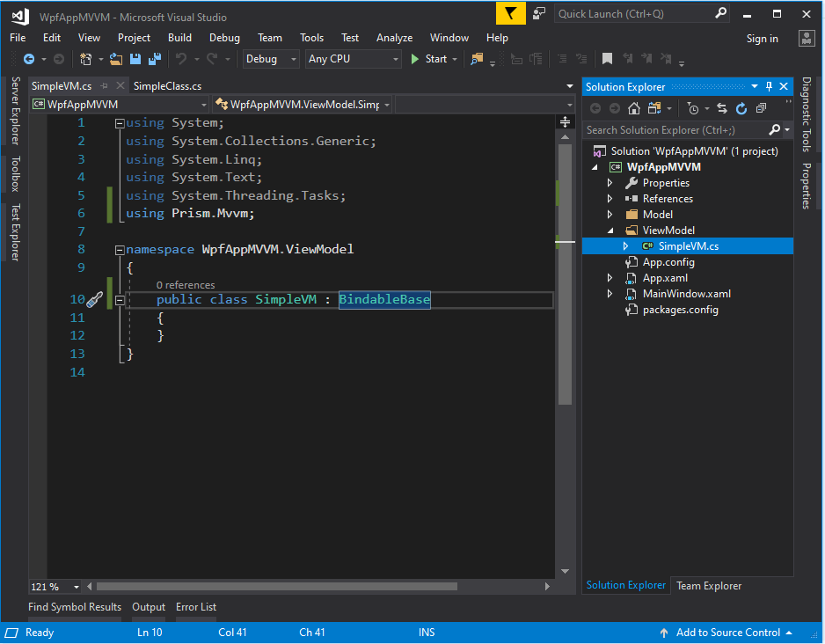
Task: Expand the SimpleVM.cs file node
Action: pos(625,245)
